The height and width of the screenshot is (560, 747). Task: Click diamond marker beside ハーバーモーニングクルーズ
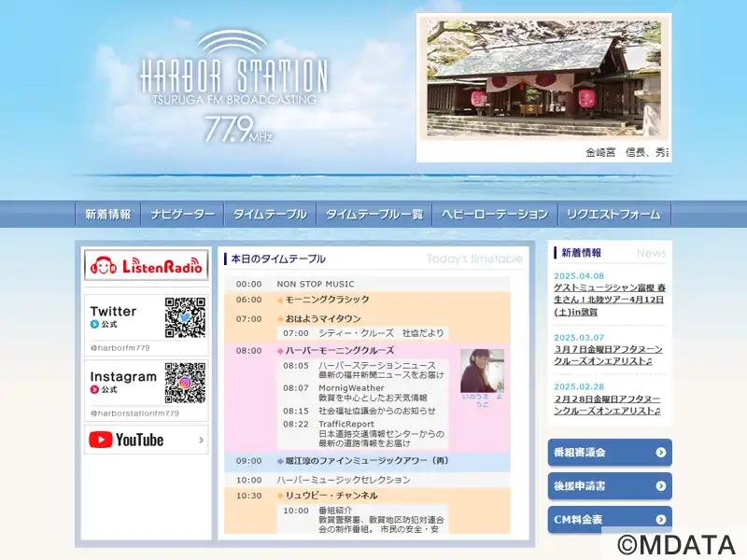point(280,351)
